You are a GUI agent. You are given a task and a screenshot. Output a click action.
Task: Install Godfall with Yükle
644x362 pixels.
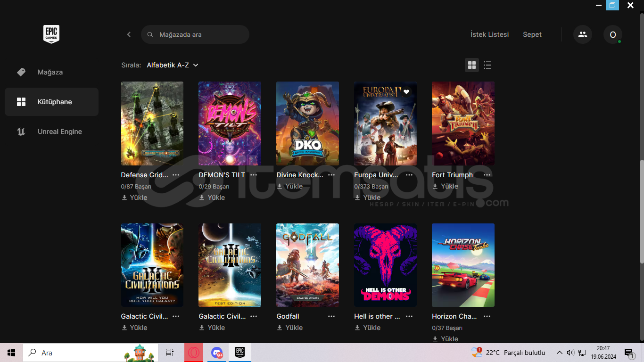pyautogui.click(x=290, y=328)
